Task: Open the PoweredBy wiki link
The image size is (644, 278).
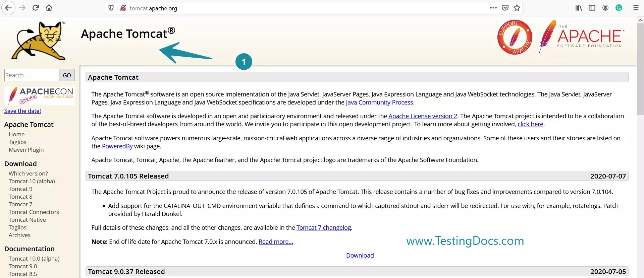Action: 117,146
